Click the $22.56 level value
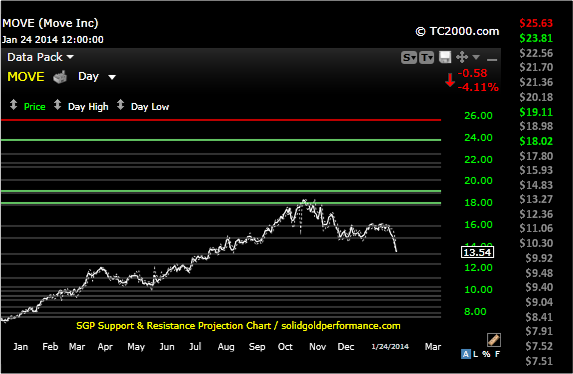Screen dimensions: 573x374 coord(536,53)
